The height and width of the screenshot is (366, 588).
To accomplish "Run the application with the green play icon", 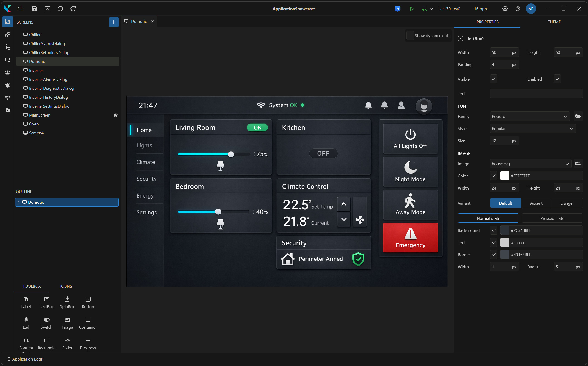I will [411, 9].
